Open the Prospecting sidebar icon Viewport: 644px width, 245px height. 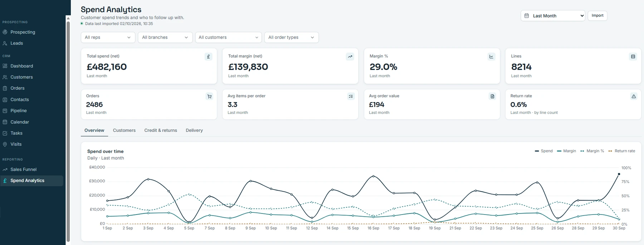(5, 32)
